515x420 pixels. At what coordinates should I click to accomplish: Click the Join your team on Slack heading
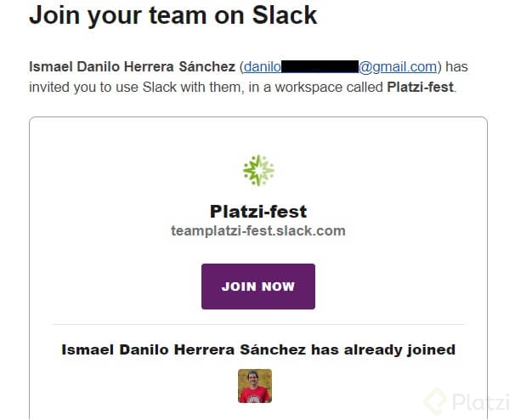[173, 15]
